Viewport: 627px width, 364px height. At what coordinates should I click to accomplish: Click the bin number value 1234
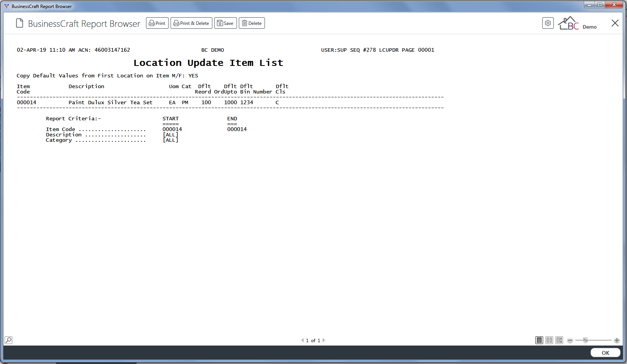(x=247, y=102)
